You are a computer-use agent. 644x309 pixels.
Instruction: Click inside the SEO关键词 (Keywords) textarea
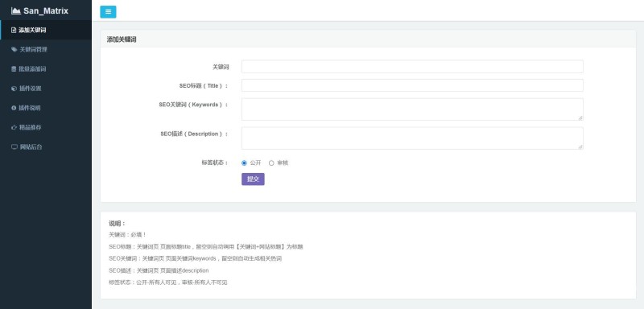(x=412, y=109)
